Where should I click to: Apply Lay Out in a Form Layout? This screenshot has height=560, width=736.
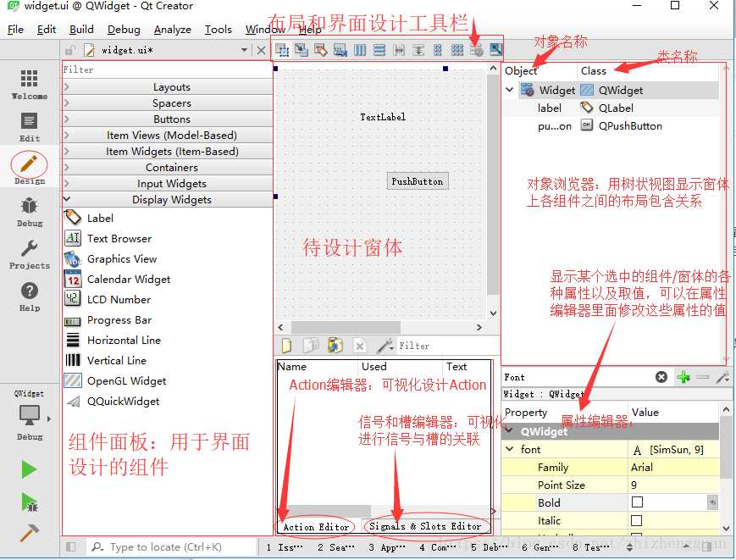[x=438, y=50]
